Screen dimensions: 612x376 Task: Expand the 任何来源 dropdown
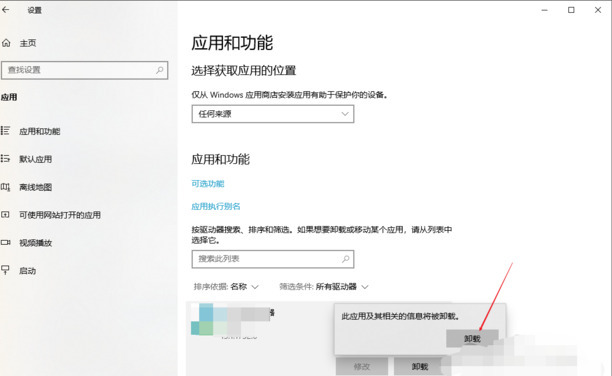273,114
